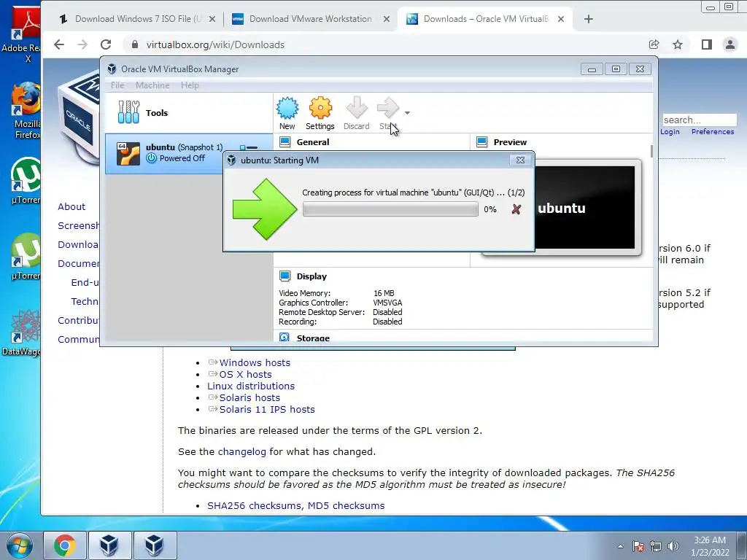The height and width of the screenshot is (560, 747).
Task: Click the first VirtualBox taskbar icon
Action: click(109, 545)
